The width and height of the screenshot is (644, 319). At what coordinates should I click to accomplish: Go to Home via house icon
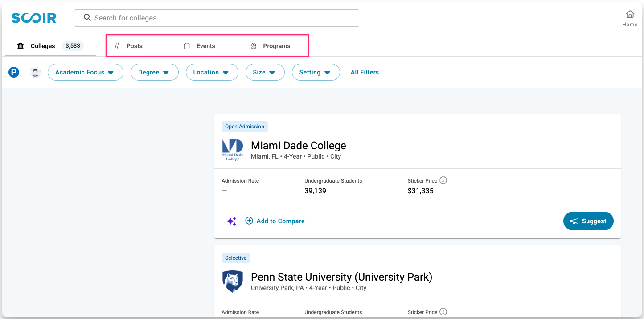(x=629, y=15)
